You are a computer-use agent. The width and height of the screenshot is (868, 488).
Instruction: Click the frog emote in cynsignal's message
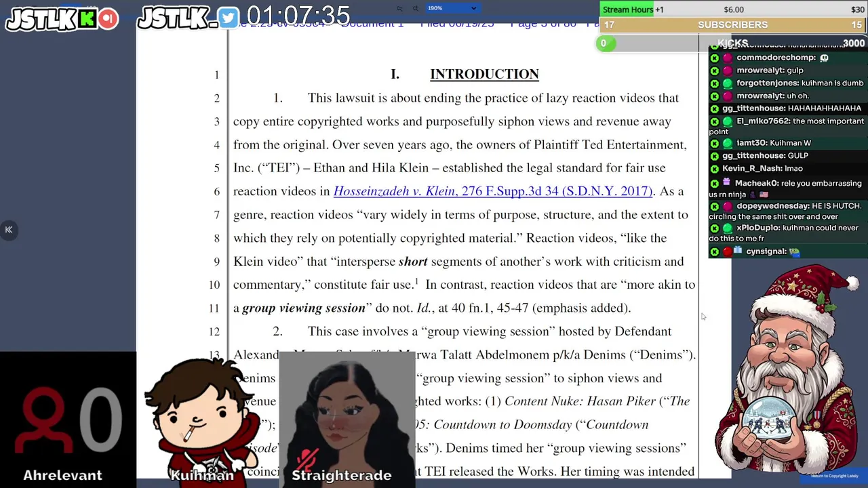click(x=795, y=251)
